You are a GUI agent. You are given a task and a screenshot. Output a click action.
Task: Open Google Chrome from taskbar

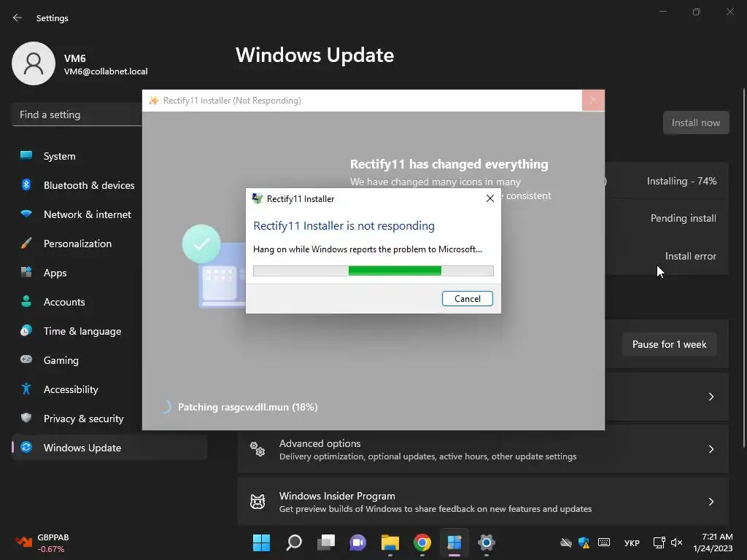point(422,542)
